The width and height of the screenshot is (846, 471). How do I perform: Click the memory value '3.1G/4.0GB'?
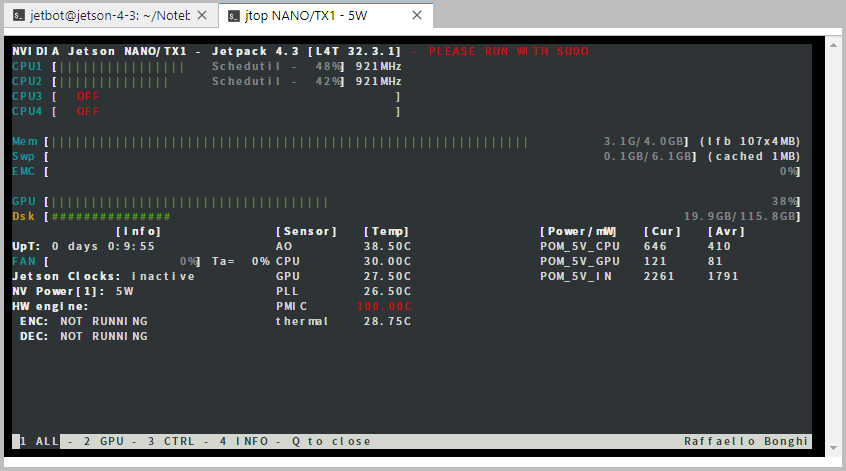[643, 141]
